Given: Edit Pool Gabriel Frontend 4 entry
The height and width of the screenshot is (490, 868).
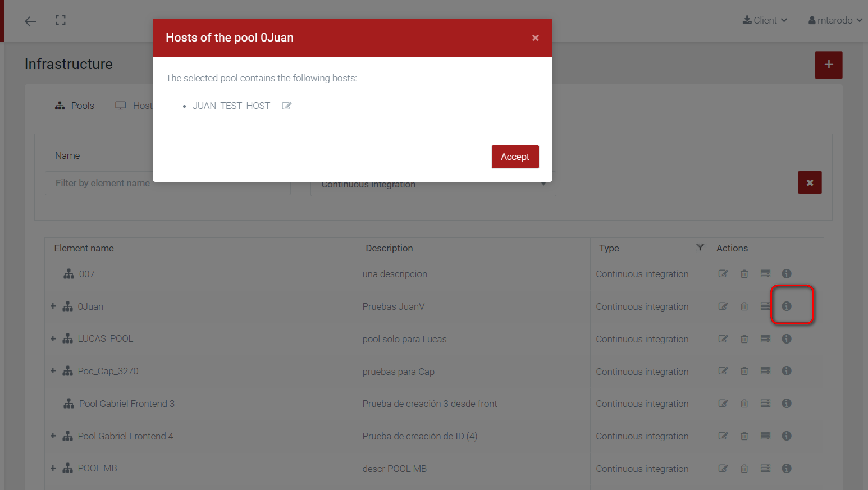Looking at the screenshot, I should click(x=723, y=436).
